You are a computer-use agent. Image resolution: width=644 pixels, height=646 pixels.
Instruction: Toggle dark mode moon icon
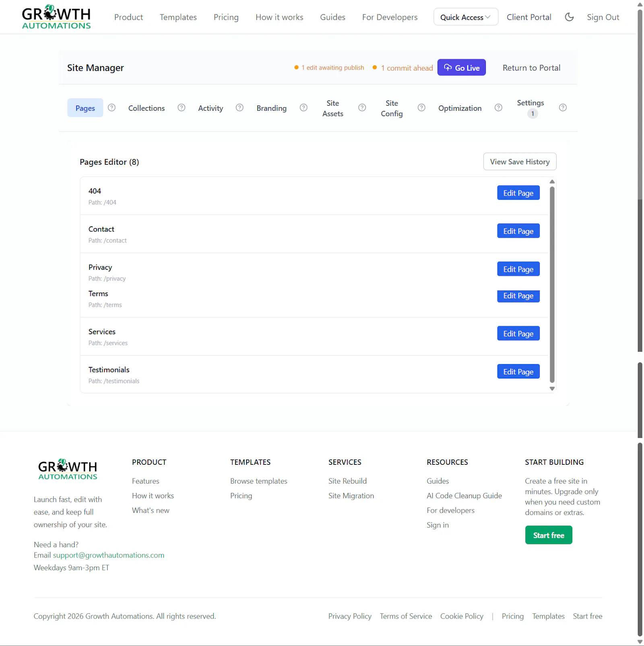[569, 17]
